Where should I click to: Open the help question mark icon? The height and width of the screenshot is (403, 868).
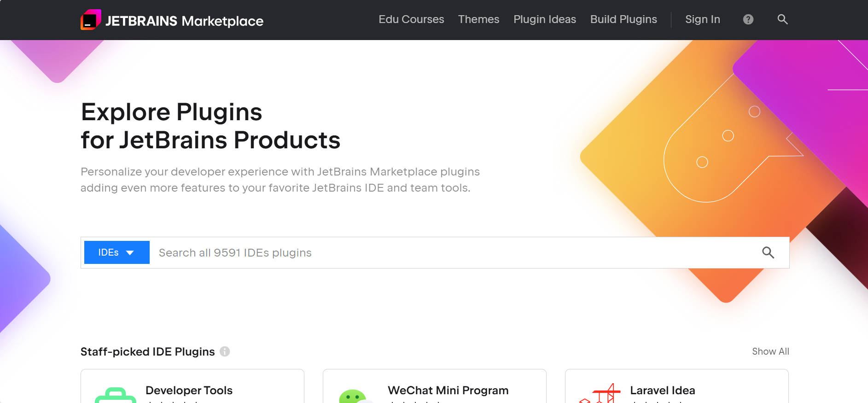[748, 19]
